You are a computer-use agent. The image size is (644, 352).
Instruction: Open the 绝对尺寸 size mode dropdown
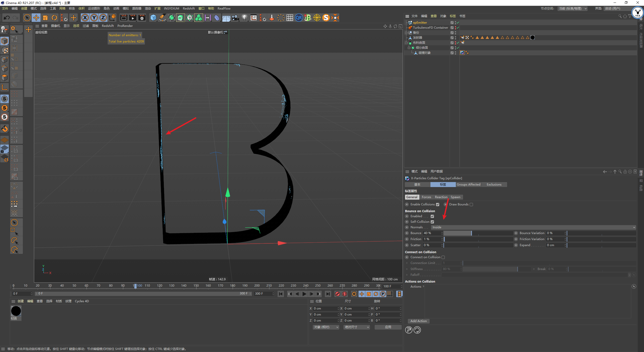(356, 327)
